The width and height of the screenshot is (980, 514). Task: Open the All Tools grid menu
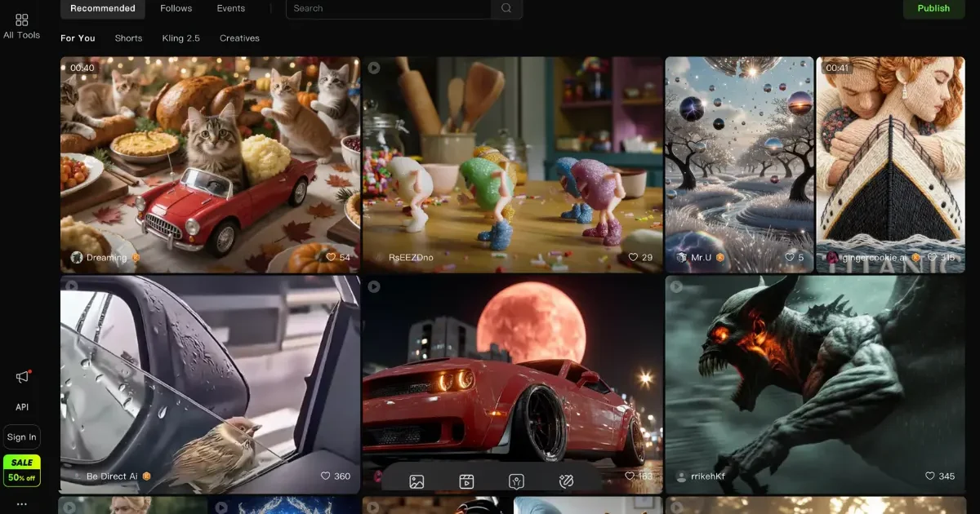pos(21,25)
